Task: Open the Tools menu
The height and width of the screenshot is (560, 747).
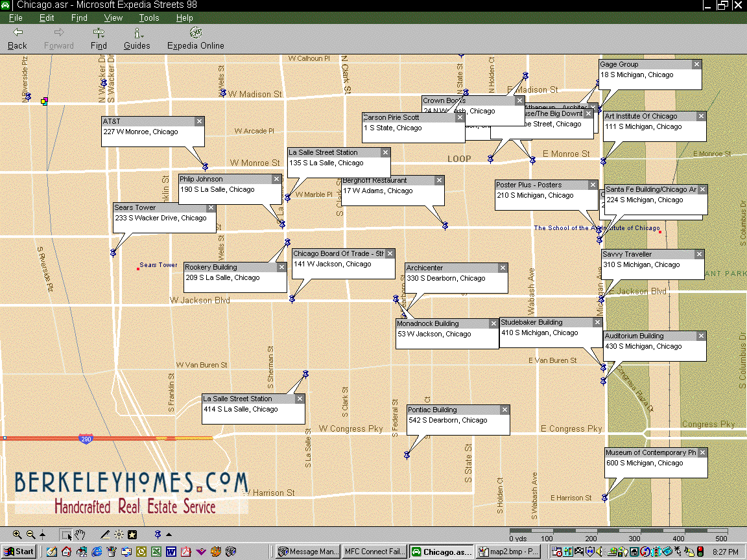Action: point(148,18)
